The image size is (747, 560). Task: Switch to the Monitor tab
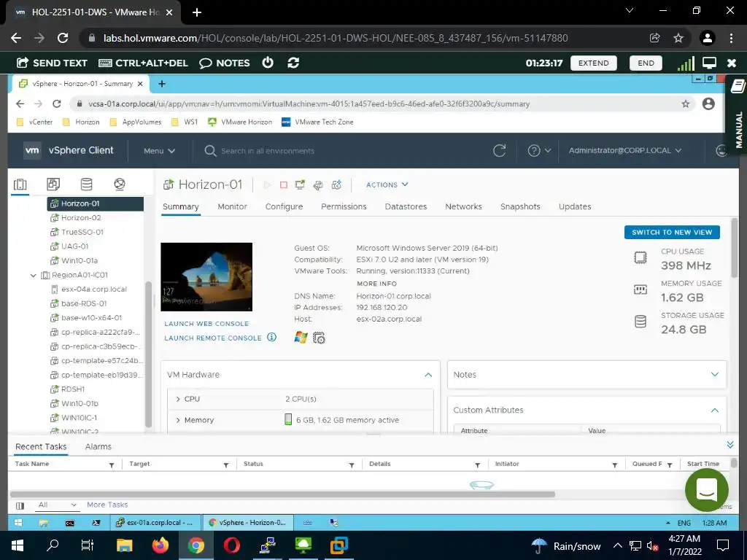(232, 206)
